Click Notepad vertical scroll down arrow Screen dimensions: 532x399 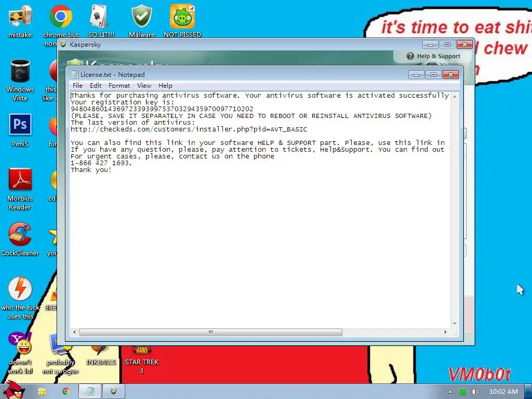coord(455,324)
